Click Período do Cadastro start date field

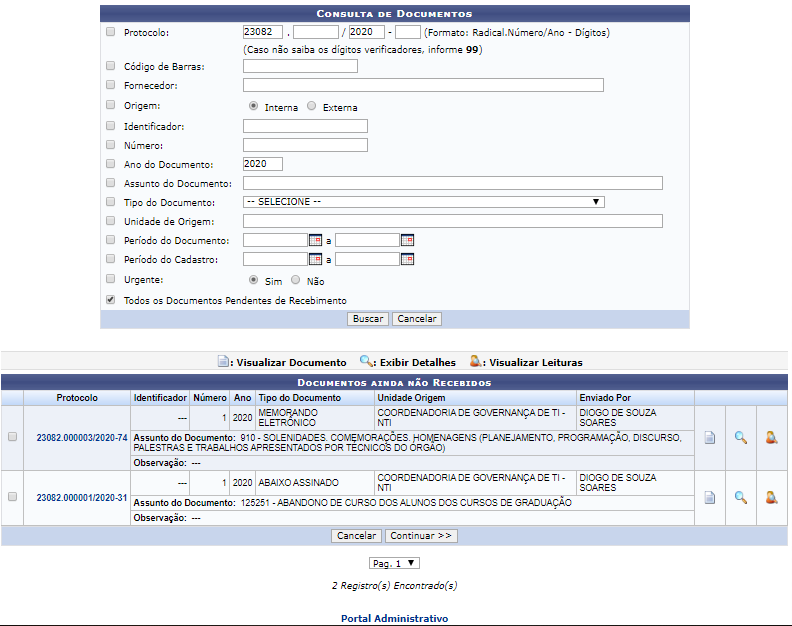click(x=275, y=259)
